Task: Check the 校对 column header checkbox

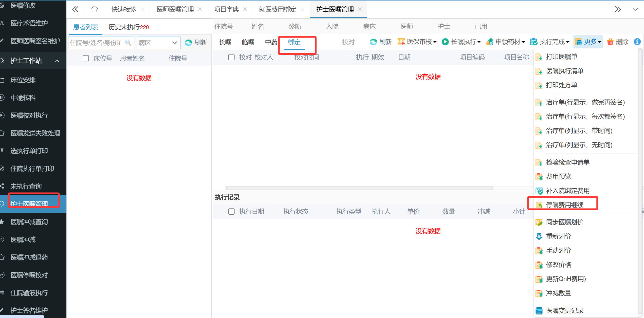Action: coord(231,57)
